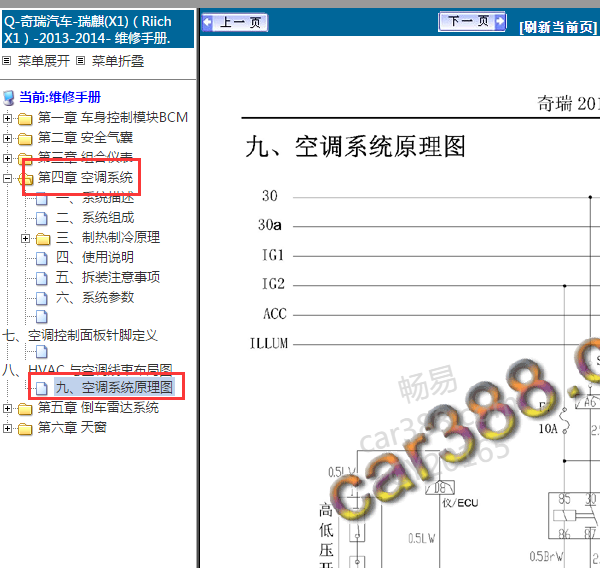Open 第五章 倒车雷达系统 chapter

click(98, 407)
